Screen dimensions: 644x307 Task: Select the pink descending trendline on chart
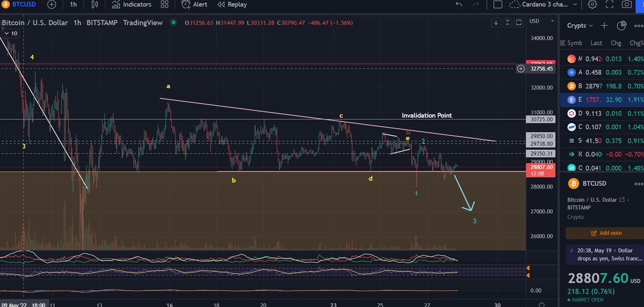point(327,120)
